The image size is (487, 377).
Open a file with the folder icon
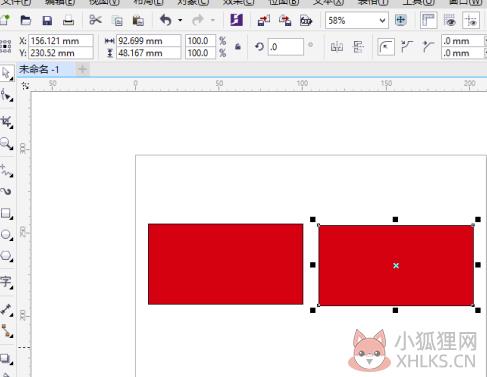tap(26, 21)
